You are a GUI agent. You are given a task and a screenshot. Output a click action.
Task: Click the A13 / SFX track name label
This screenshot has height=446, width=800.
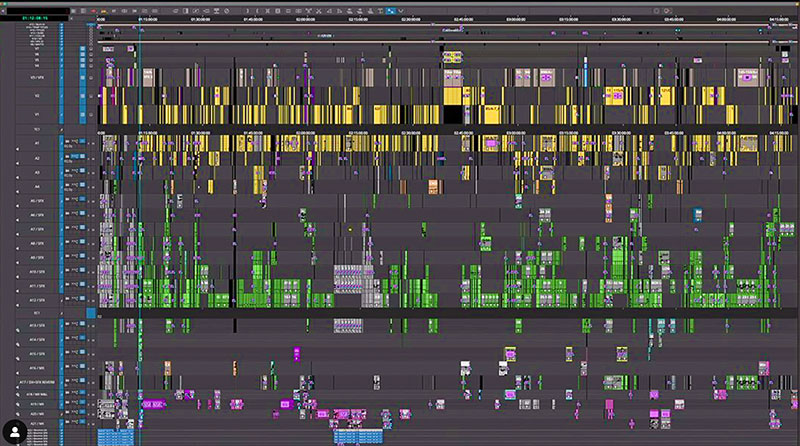[38, 326]
